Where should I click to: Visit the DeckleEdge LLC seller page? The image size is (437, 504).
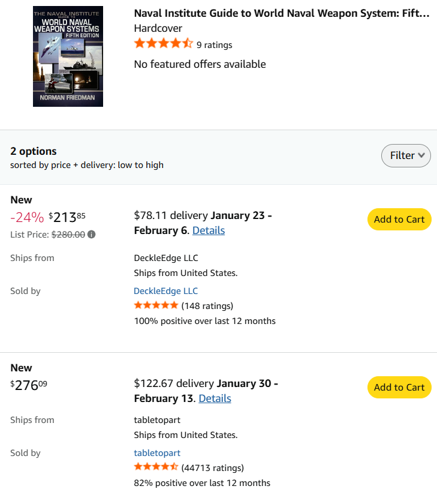click(x=165, y=291)
